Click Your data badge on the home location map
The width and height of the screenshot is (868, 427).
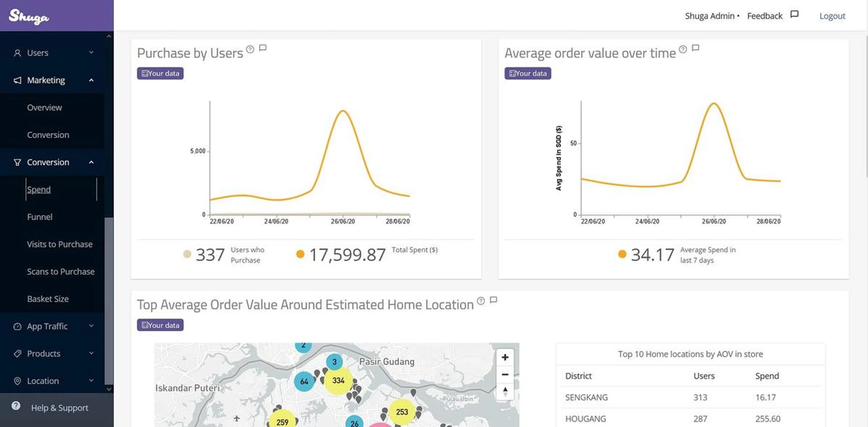pos(160,325)
